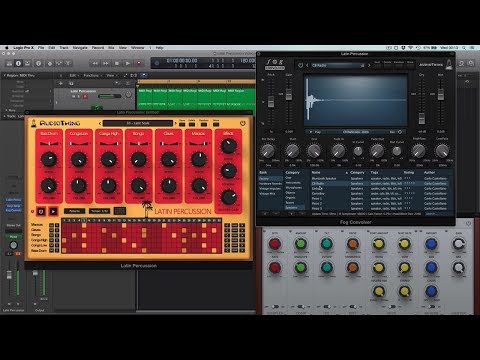This screenshot has height=360, width=480.
Task: Click the Latin Percussion track volume slider
Action: 110,96
